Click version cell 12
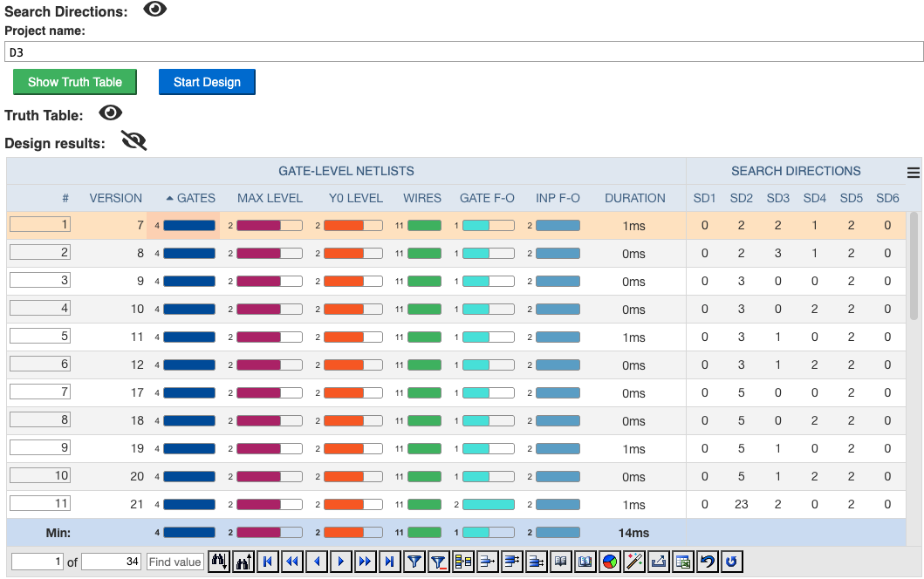The height and width of the screenshot is (579, 924). point(137,365)
